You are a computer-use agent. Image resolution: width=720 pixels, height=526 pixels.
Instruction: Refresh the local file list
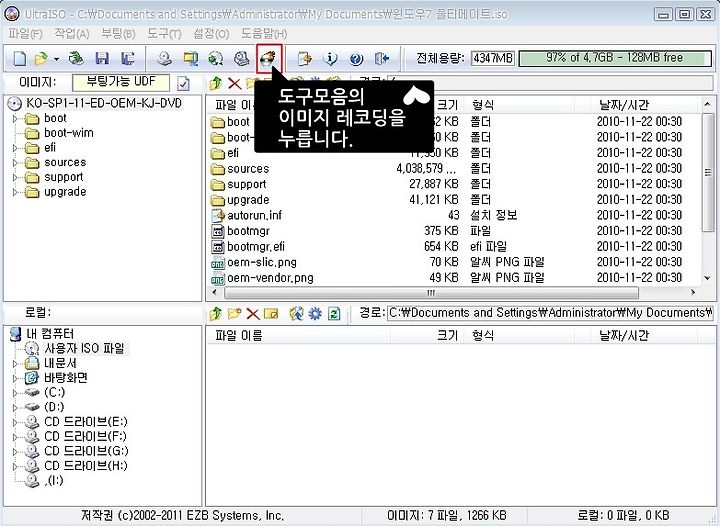pos(334,313)
